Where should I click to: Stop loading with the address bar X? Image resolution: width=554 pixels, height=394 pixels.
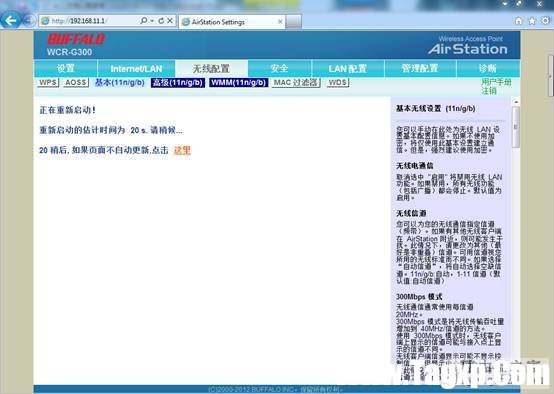click(x=170, y=21)
